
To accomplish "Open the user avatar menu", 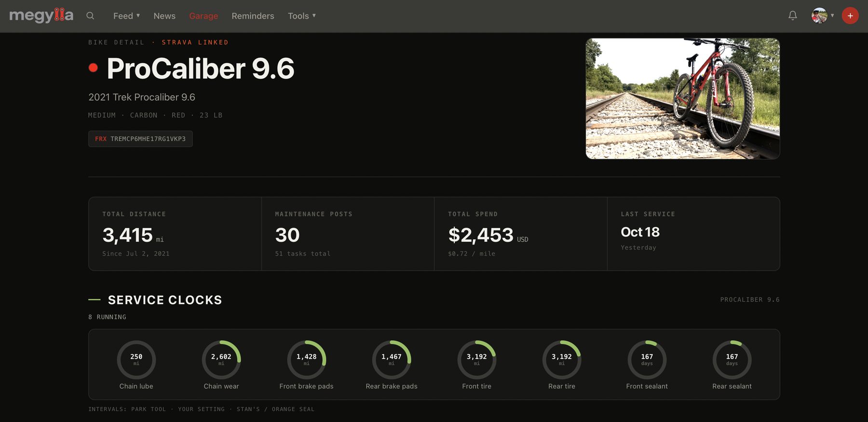I will tap(823, 16).
